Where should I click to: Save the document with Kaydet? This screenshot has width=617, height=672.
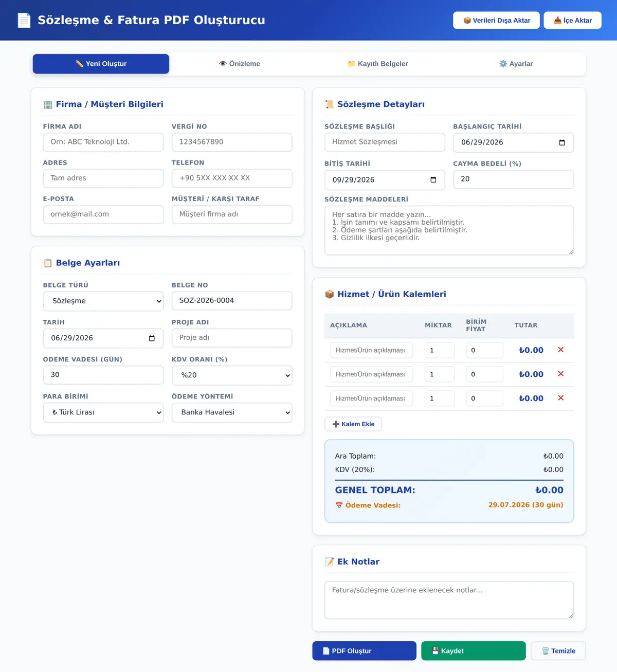click(x=473, y=651)
